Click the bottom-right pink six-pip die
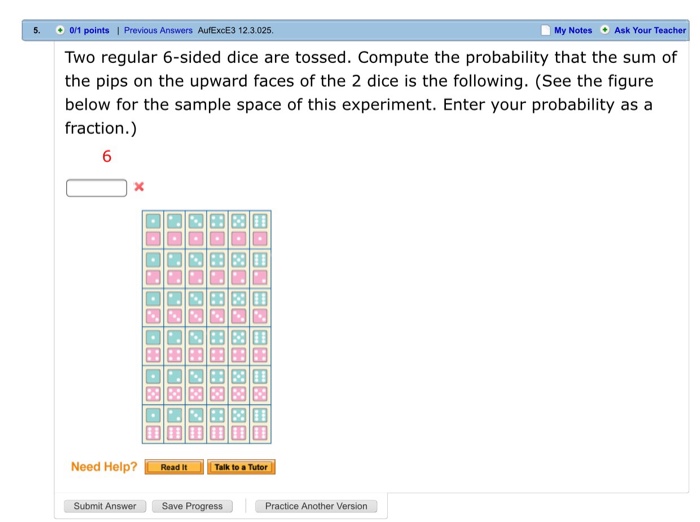Screen dimensions: 700x522 click(x=260, y=432)
